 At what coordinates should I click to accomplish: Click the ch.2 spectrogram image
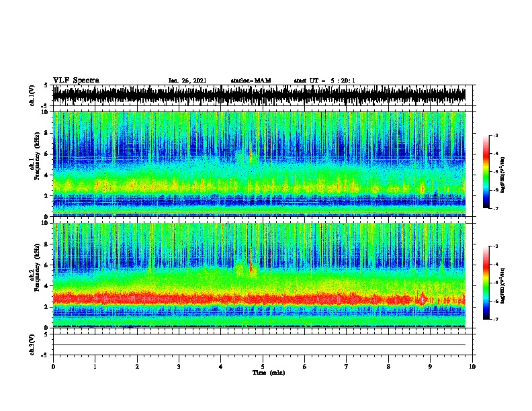click(259, 275)
